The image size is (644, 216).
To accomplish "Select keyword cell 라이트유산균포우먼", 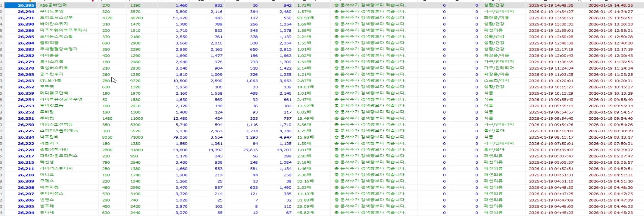I will (61, 99).
